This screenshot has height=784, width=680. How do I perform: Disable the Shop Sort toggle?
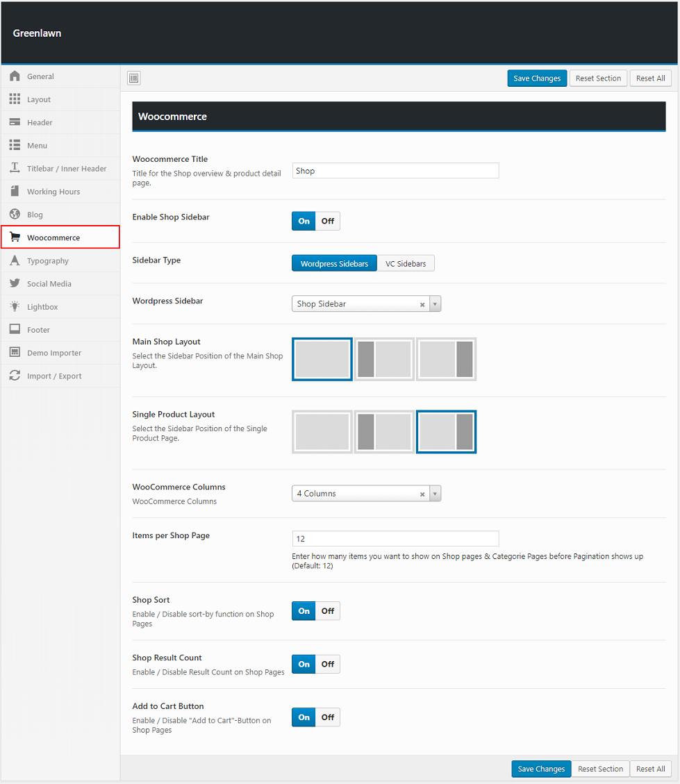coord(328,611)
